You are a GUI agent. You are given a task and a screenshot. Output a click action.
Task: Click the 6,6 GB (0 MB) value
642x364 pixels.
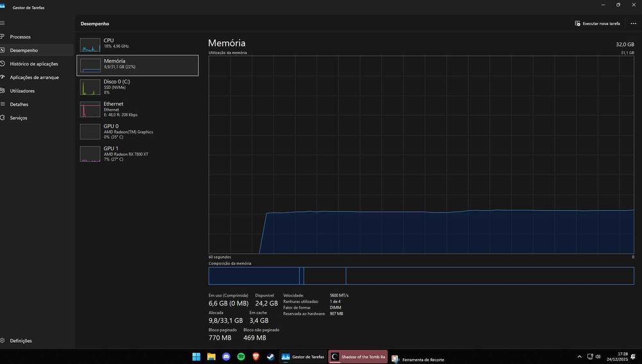pyautogui.click(x=229, y=304)
